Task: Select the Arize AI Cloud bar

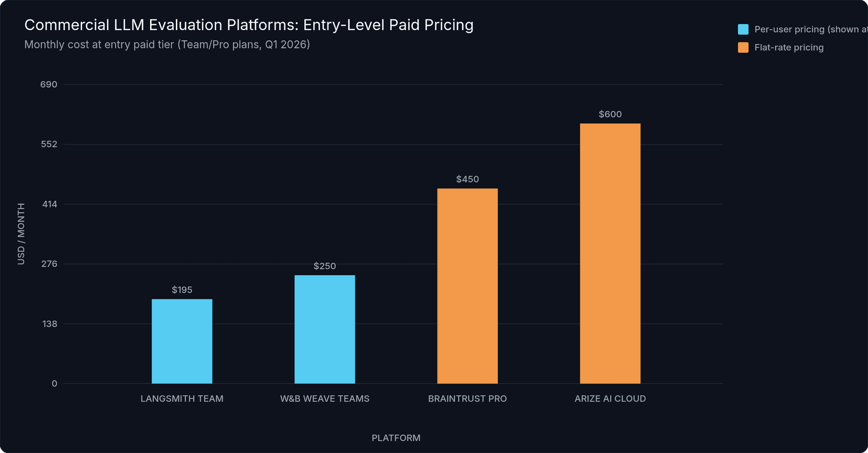Action: click(x=610, y=254)
